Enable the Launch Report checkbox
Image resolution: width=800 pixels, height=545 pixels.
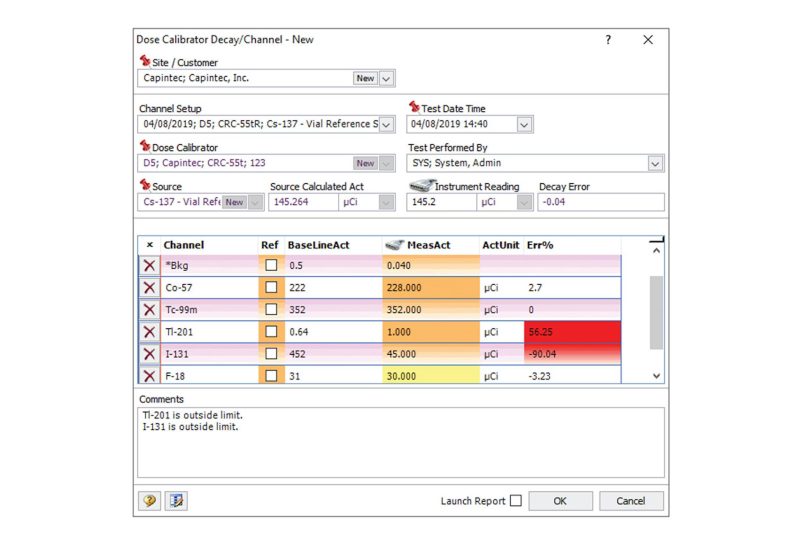(516, 501)
